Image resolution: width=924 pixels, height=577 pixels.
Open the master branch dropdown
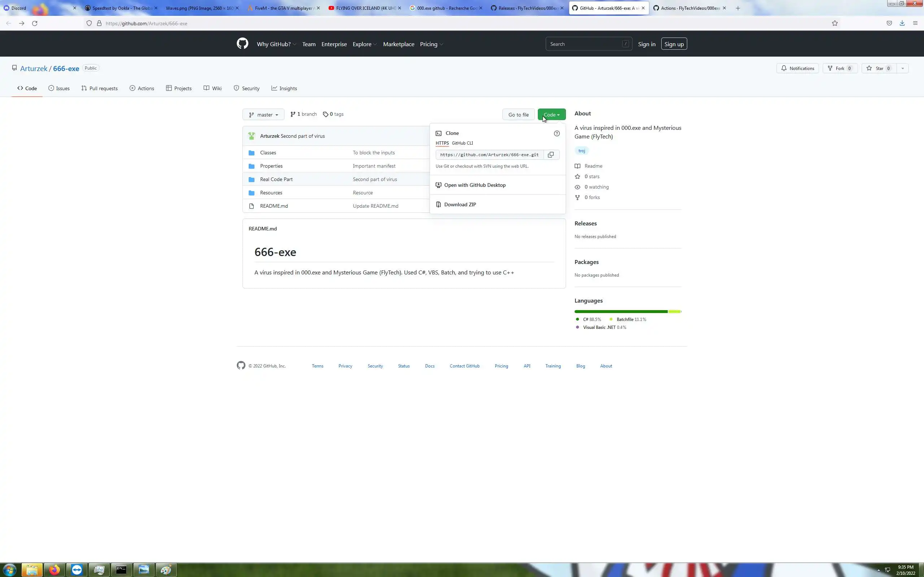tap(263, 114)
